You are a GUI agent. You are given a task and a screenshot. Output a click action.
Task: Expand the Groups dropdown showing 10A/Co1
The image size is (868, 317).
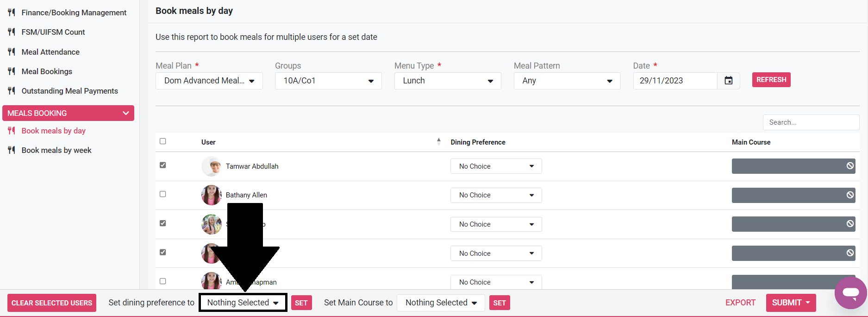pyautogui.click(x=328, y=81)
